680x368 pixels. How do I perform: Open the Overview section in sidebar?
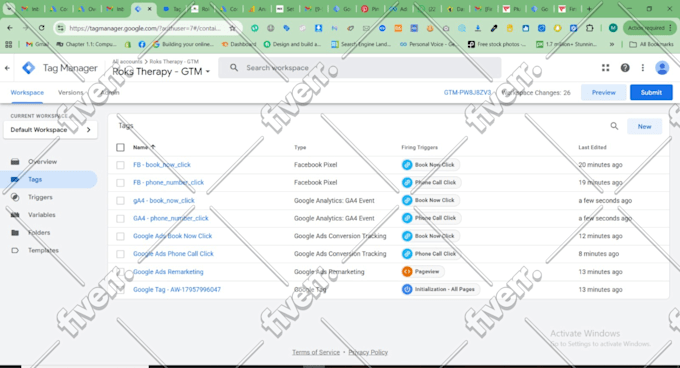tap(42, 162)
